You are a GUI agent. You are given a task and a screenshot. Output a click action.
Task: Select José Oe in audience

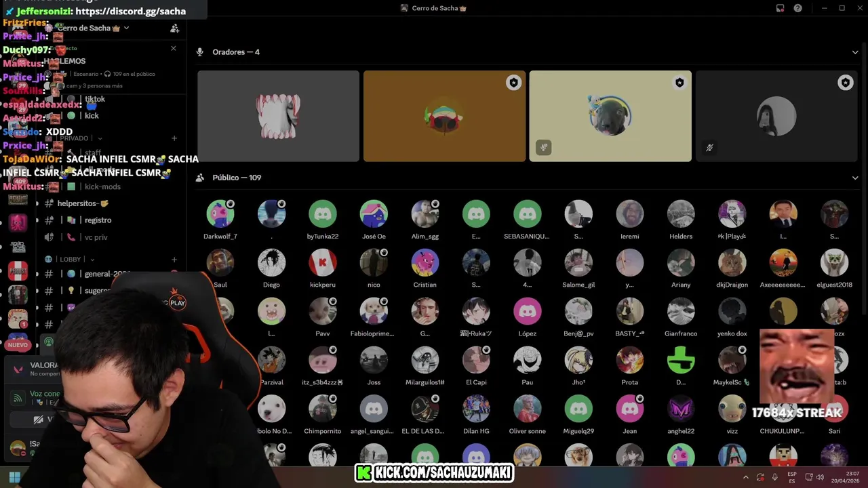(374, 213)
